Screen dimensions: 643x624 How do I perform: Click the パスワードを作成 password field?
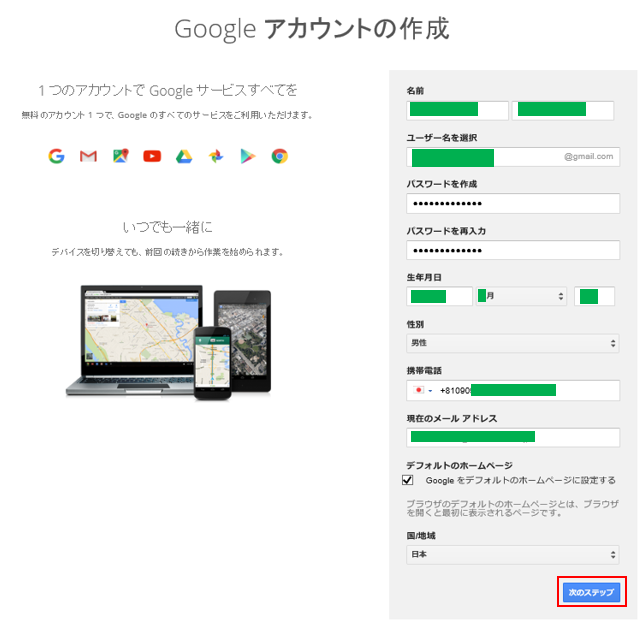pos(513,204)
